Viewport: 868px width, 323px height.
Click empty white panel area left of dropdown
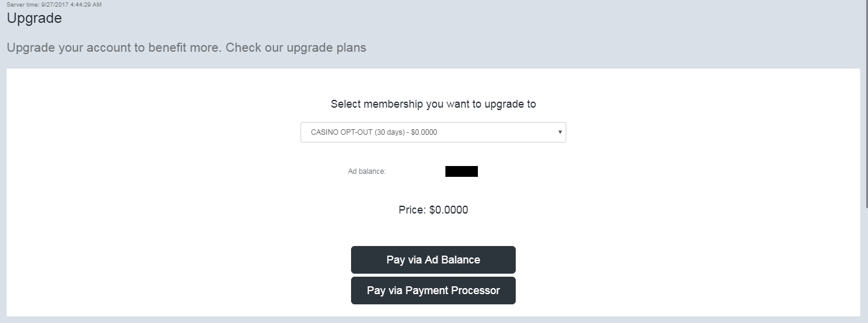(150, 180)
